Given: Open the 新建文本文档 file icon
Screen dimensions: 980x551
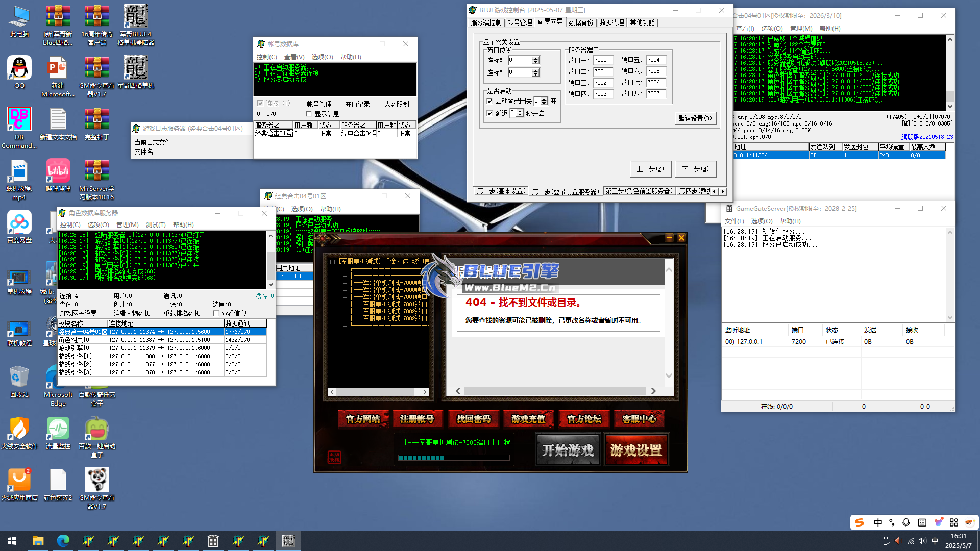Looking at the screenshot, I should pyautogui.click(x=58, y=124).
